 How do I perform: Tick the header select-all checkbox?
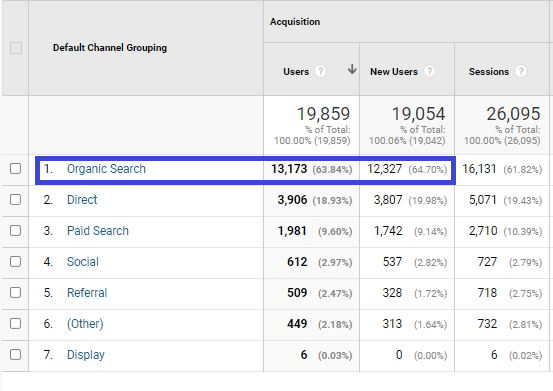click(x=16, y=48)
